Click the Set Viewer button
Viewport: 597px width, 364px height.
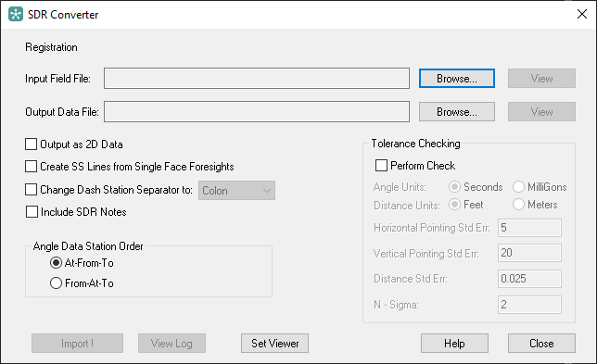click(275, 343)
